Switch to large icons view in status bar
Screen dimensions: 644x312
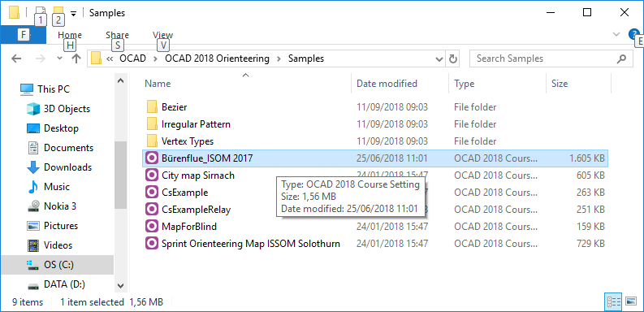tap(631, 302)
